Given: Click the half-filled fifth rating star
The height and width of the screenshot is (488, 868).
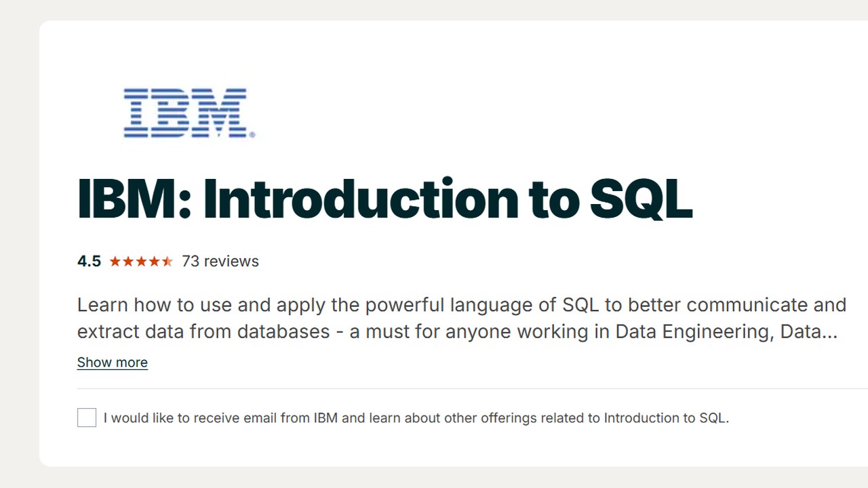Looking at the screenshot, I should pyautogui.click(x=167, y=262).
